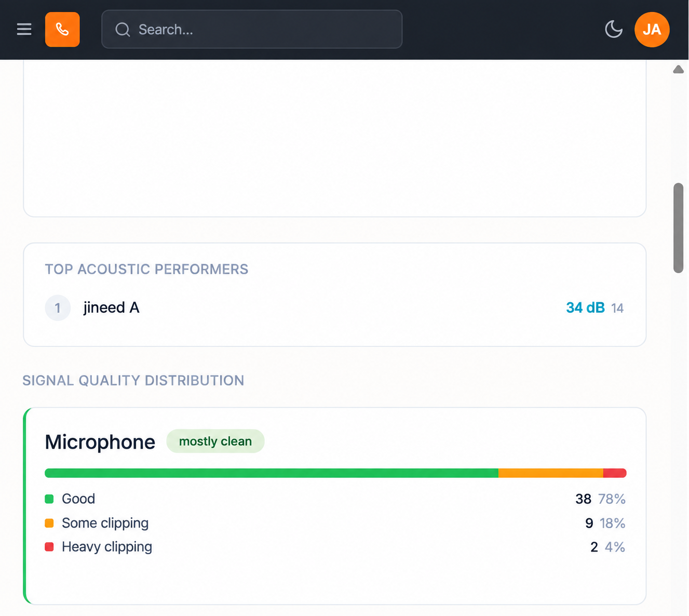
Task: Click orange segment of quality bar
Action: click(551, 473)
